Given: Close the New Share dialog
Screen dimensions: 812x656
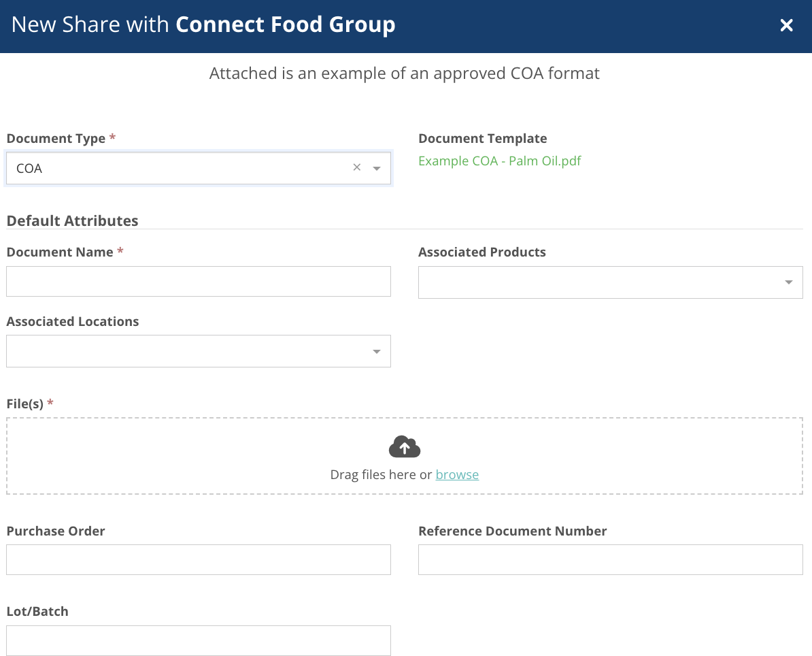Looking at the screenshot, I should tap(786, 26).
